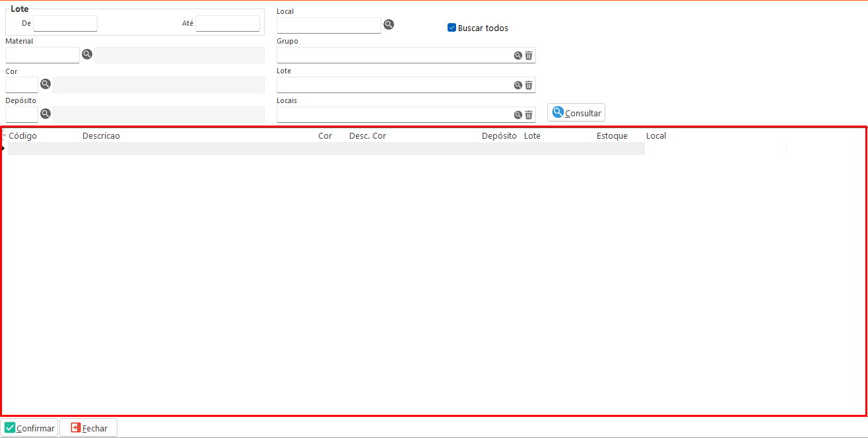Click the search icon next to Depósito field
This screenshot has width=868, height=438.
46,114
